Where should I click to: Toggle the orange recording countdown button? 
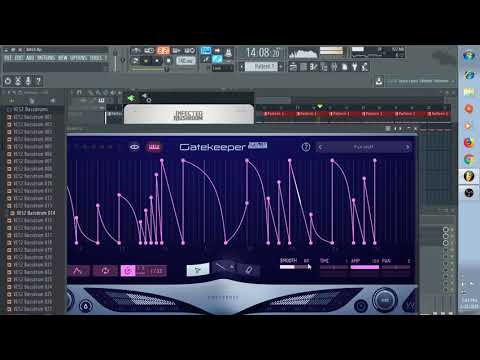point(163,51)
